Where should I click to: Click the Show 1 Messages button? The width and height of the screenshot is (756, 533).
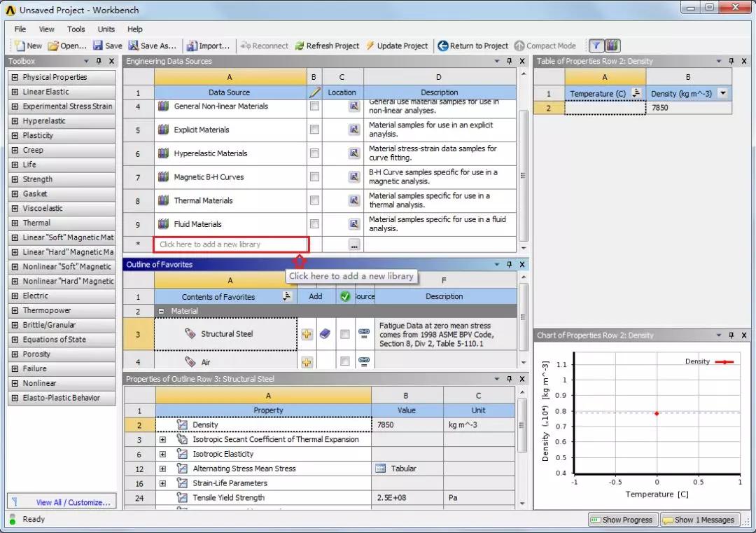(700, 520)
